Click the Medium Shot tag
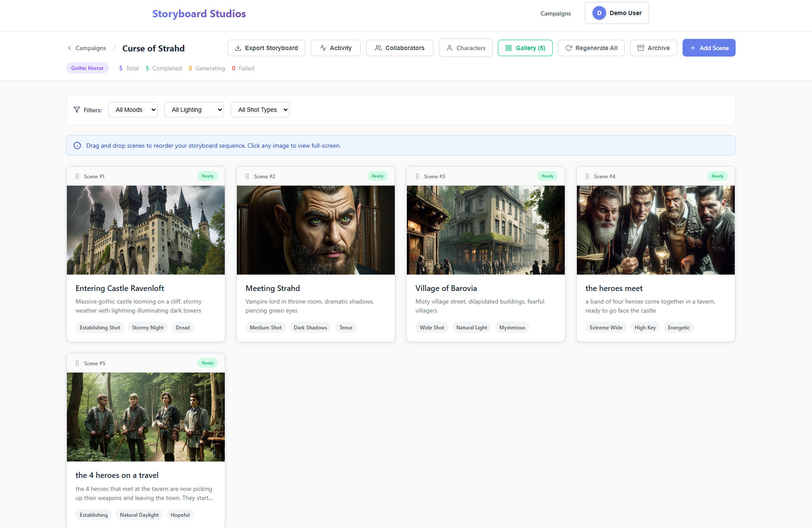 pyautogui.click(x=266, y=328)
